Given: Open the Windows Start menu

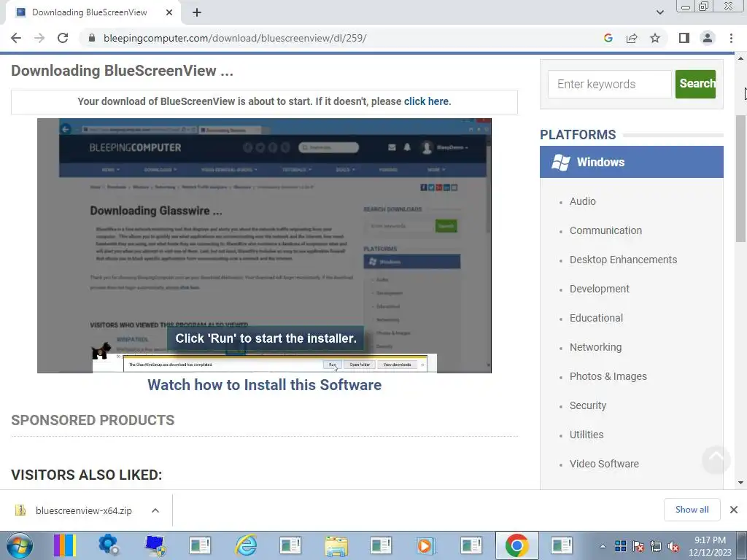Looking at the screenshot, I should click(20, 545).
